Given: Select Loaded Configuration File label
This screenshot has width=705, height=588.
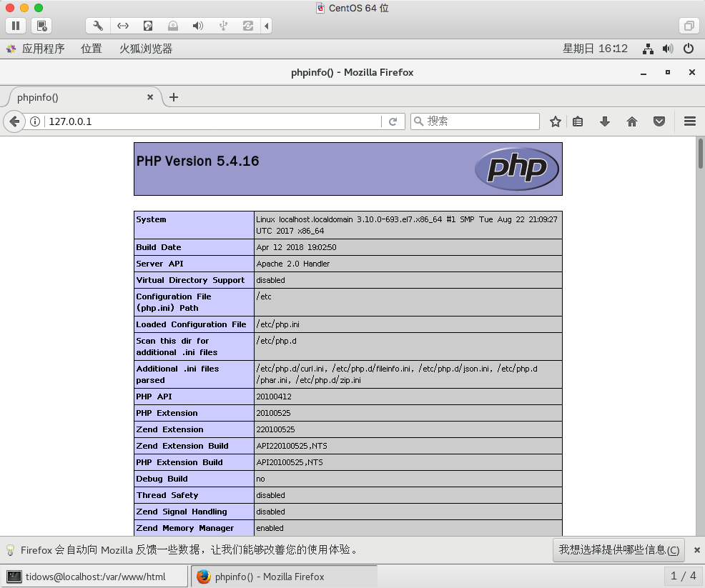Looking at the screenshot, I should (x=191, y=324).
